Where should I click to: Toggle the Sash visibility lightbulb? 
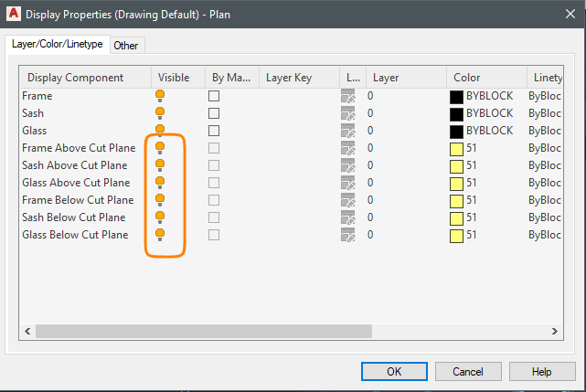coord(160,113)
